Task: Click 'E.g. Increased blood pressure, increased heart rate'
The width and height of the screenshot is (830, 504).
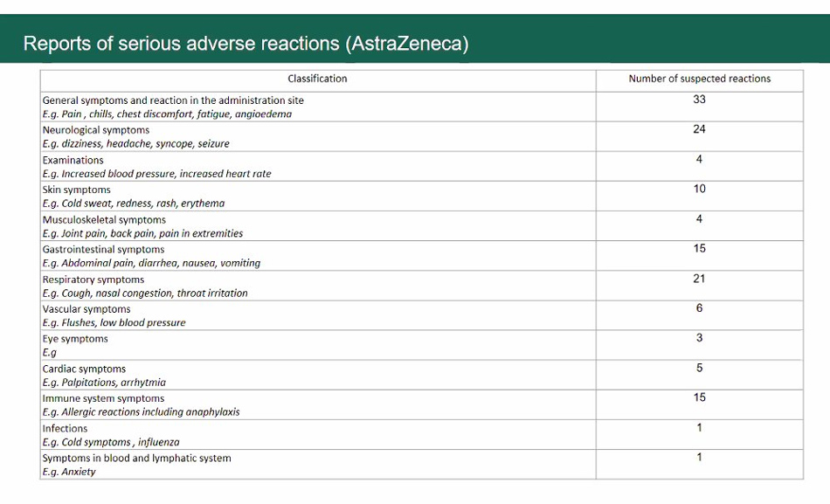Action: (x=156, y=174)
